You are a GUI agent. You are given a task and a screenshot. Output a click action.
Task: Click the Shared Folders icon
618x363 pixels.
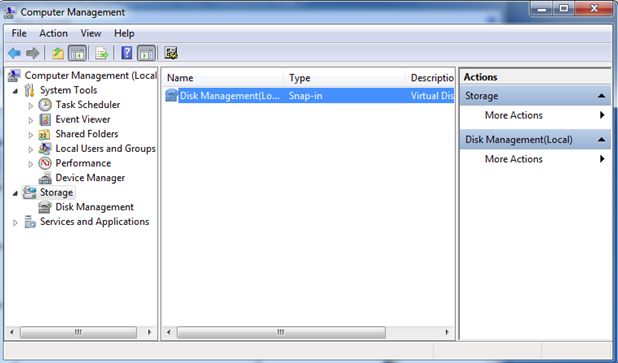click(44, 134)
